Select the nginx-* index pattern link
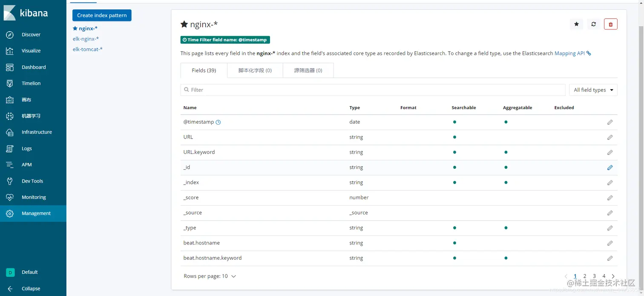This screenshot has height=296, width=644. pyautogui.click(x=85, y=29)
